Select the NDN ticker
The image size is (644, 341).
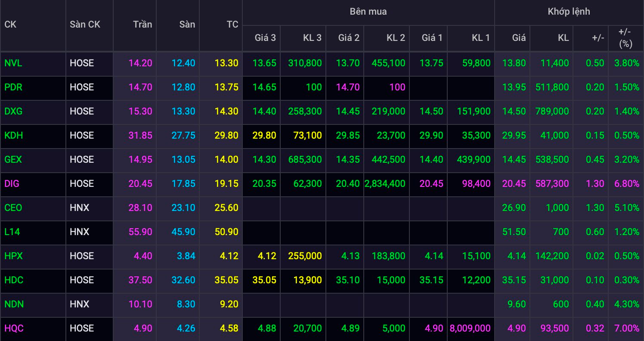coord(14,304)
